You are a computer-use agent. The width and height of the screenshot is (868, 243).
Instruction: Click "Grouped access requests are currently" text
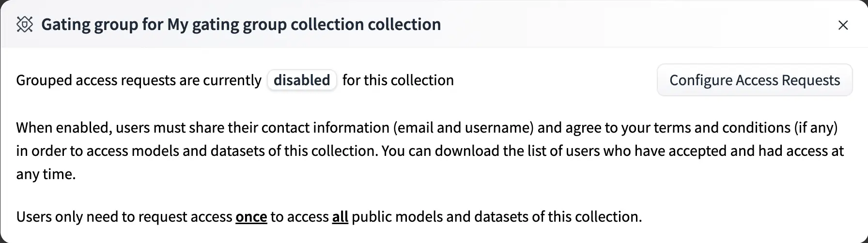point(139,80)
